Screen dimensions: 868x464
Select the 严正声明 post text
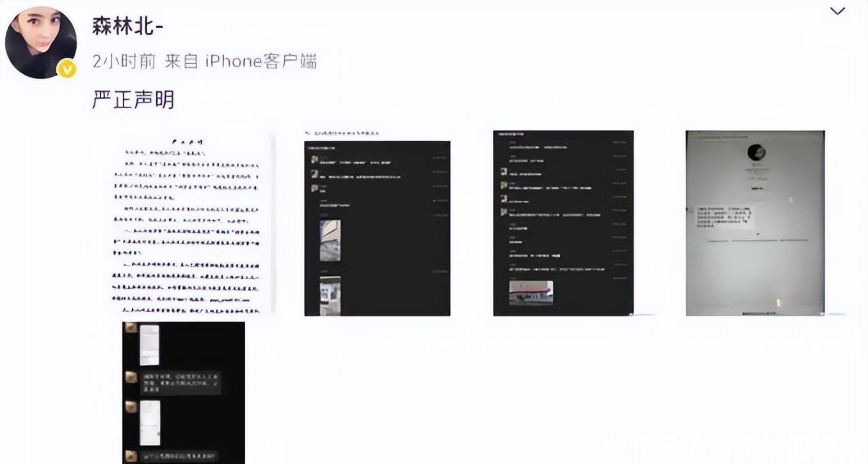point(133,100)
